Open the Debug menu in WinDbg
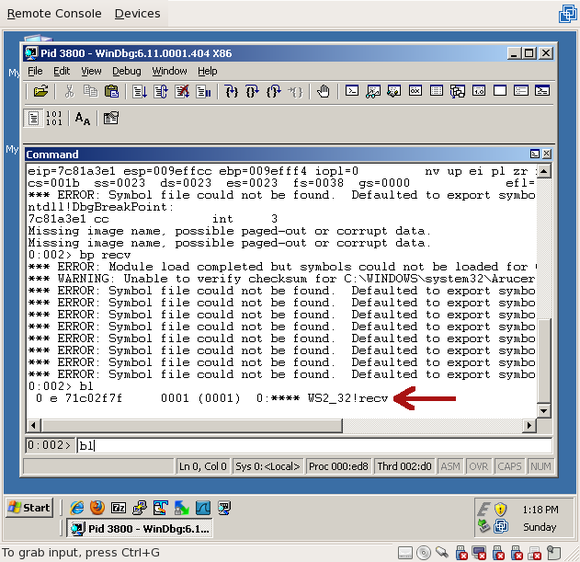Screen dimensions: 580x562 tap(127, 71)
